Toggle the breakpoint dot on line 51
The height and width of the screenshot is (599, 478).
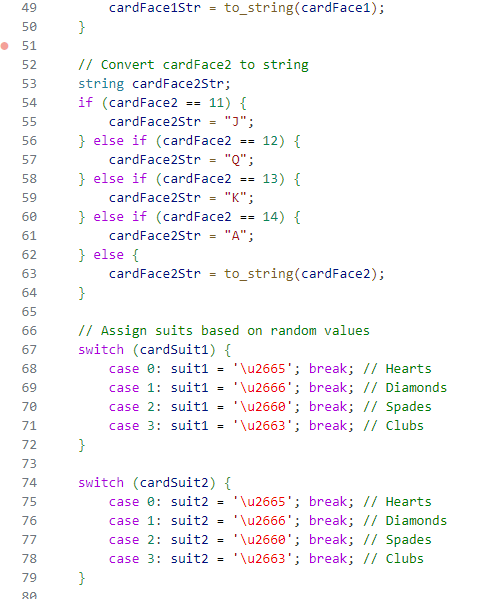point(5,46)
